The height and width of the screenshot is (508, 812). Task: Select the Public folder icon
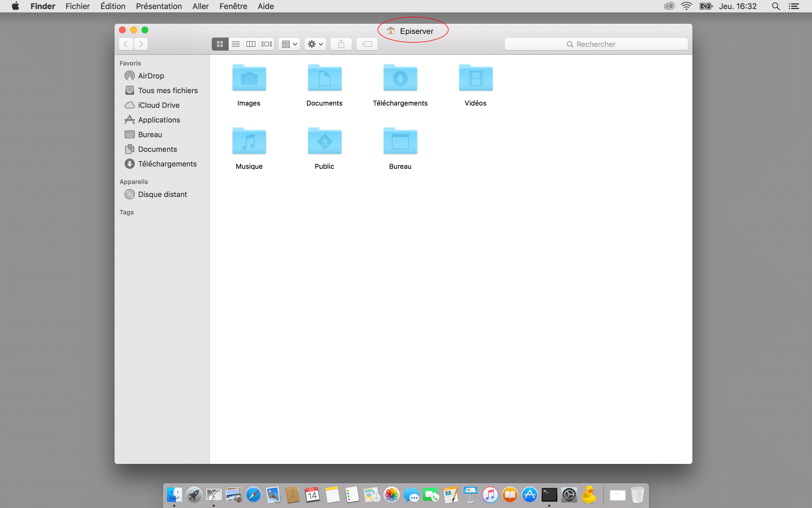pyautogui.click(x=325, y=141)
